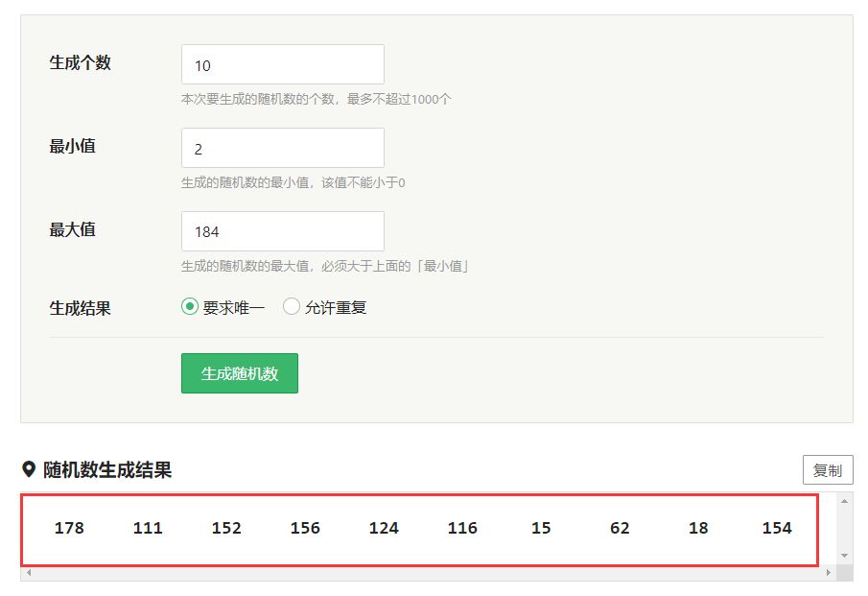Click the green 生成随机数 button

click(x=240, y=373)
